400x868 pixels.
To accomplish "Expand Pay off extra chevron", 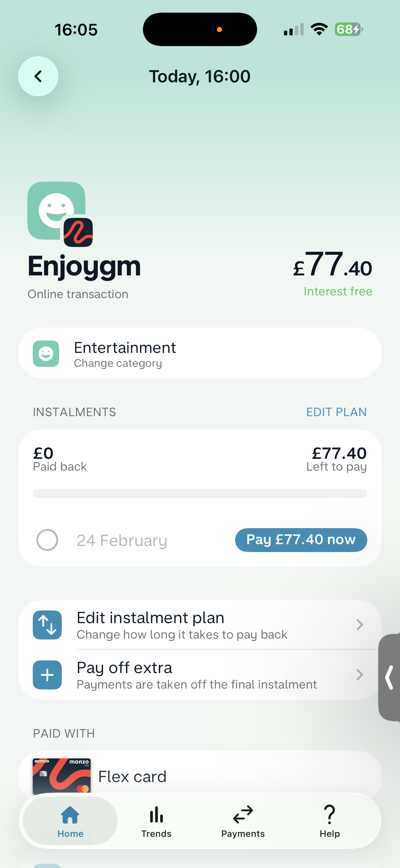I will 360,675.
